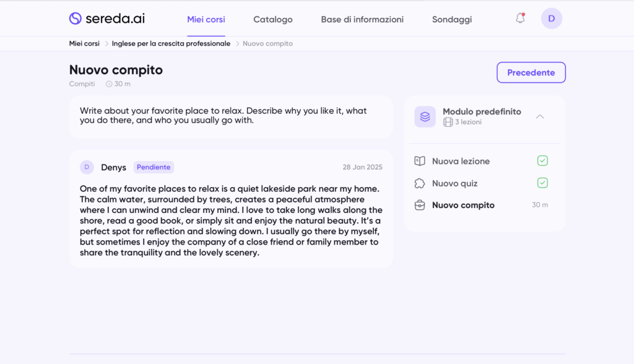The height and width of the screenshot is (364, 634).
Task: Open Miei corsi breadcrumb link
Action: point(84,43)
